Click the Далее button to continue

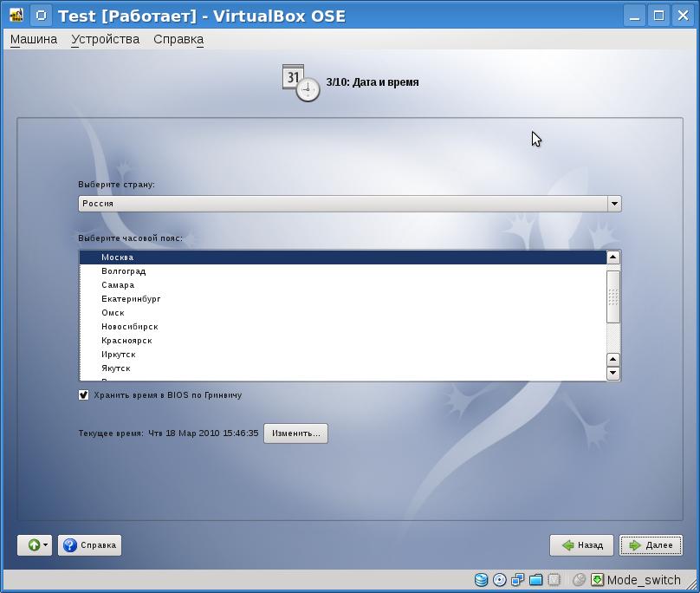click(651, 545)
